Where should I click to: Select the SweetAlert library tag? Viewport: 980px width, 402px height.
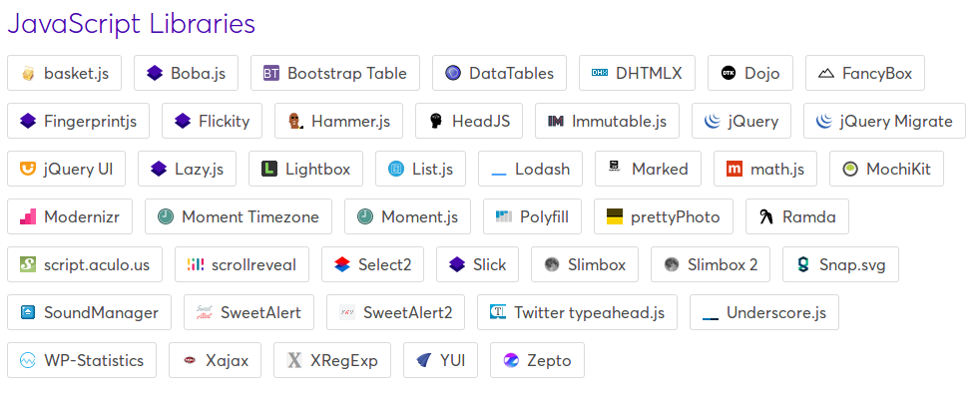pos(248,312)
